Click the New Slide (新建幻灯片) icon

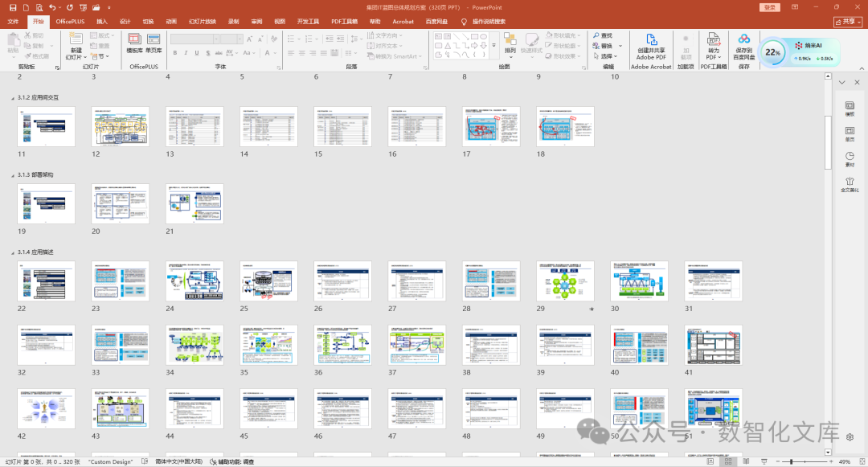[76, 39]
